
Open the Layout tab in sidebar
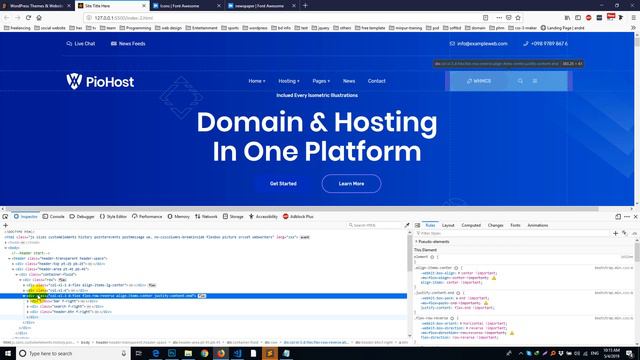[x=448, y=225]
